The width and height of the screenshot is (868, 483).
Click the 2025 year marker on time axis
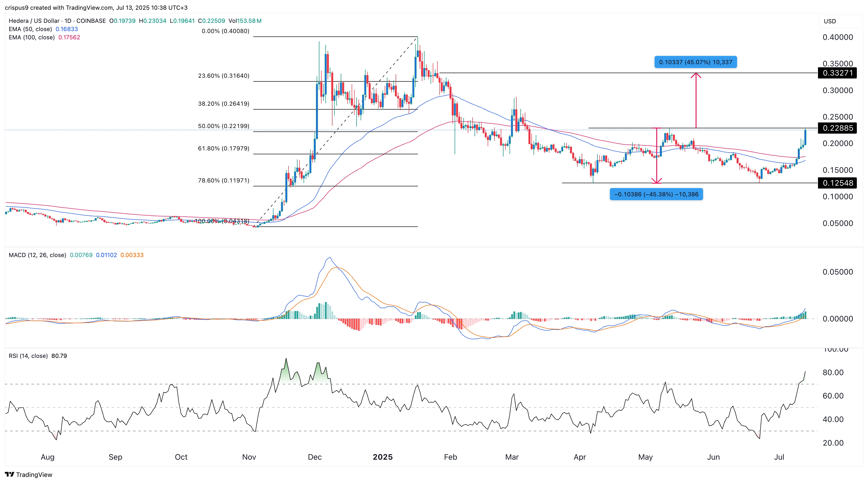(x=383, y=457)
